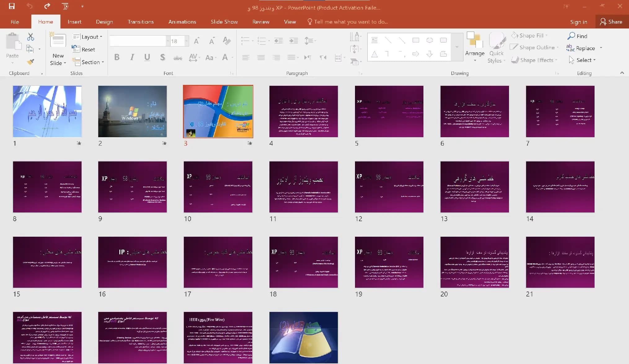Click Sign in link
Screen dimensions: 629x364
click(x=578, y=22)
